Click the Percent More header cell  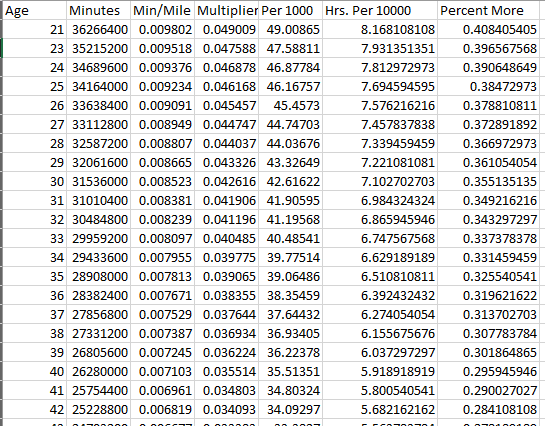488,10
